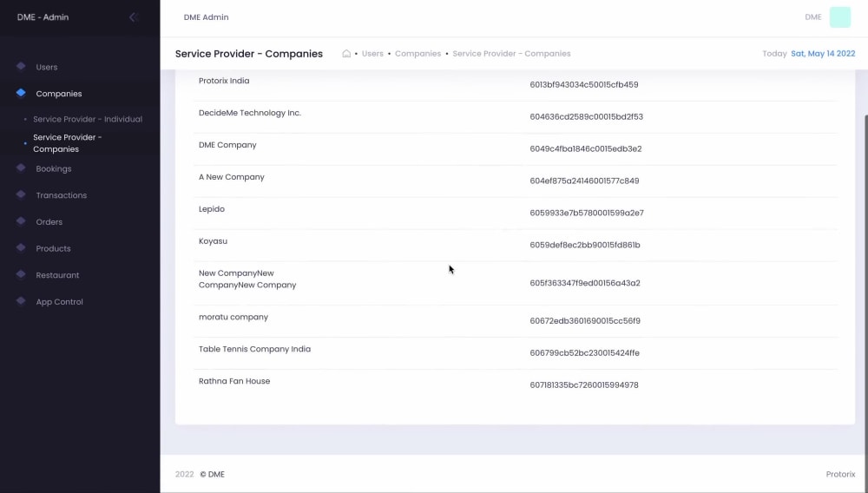Viewport: 868px width, 493px height.
Task: Open the Bookings menu item
Action: (x=54, y=168)
